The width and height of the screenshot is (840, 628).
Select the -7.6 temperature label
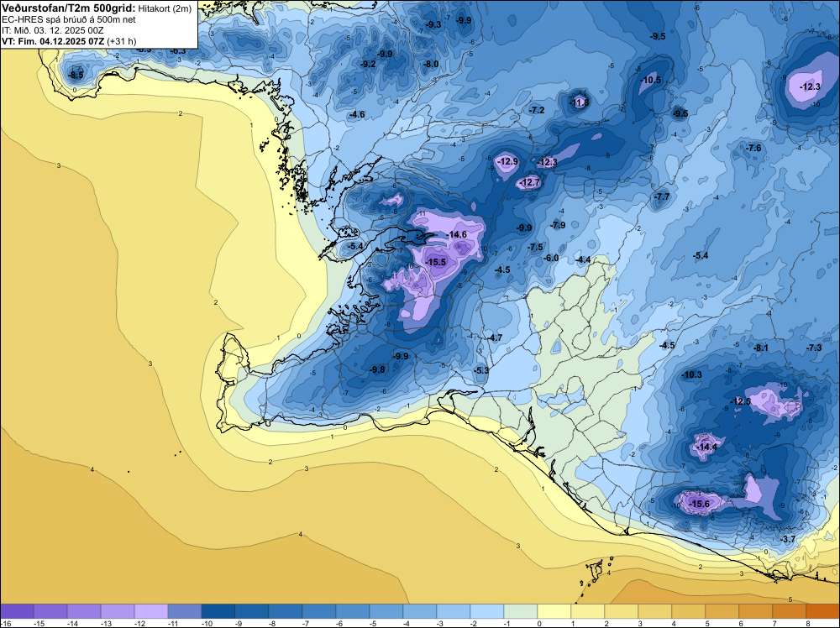pyautogui.click(x=753, y=148)
